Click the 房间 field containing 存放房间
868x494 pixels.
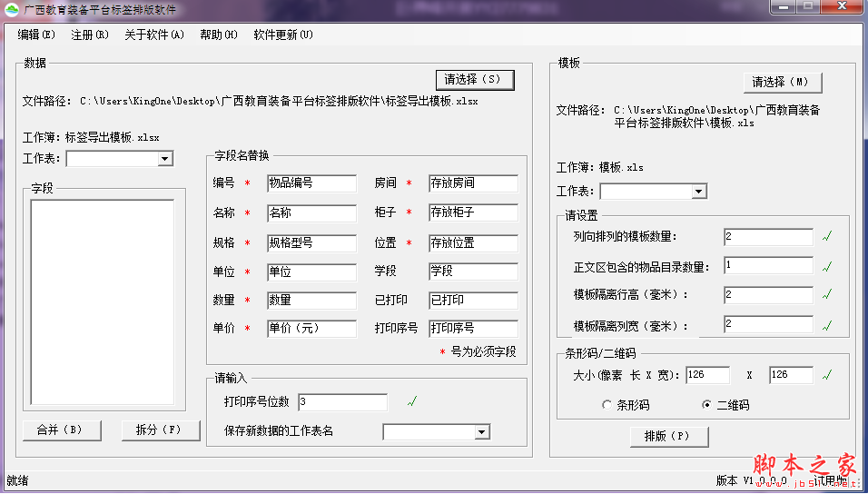tap(473, 183)
